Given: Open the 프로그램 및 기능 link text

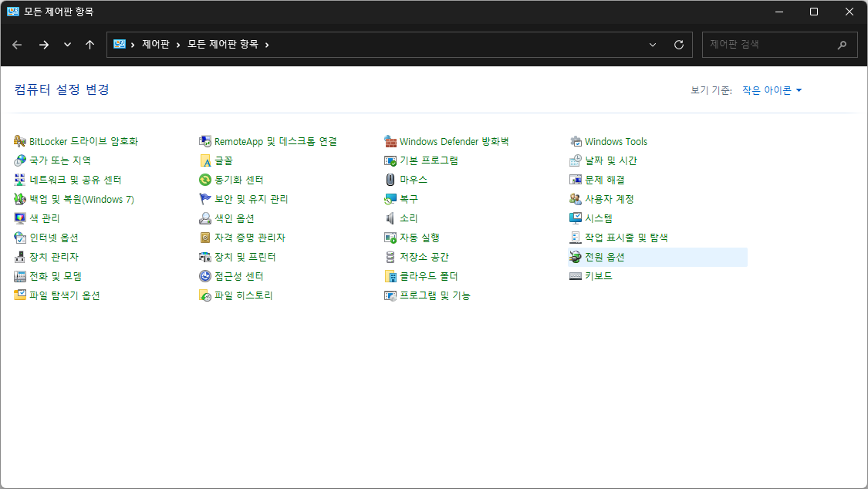Looking at the screenshot, I should coord(434,295).
